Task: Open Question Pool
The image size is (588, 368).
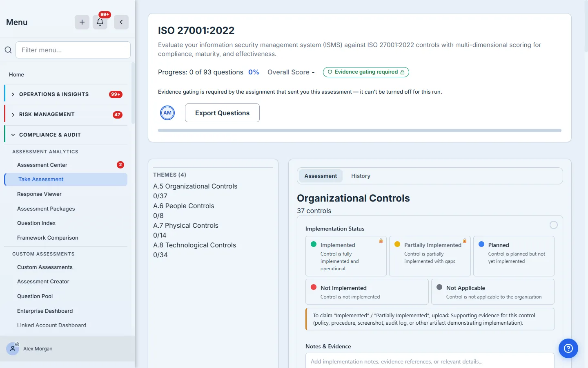Action: pos(66,296)
